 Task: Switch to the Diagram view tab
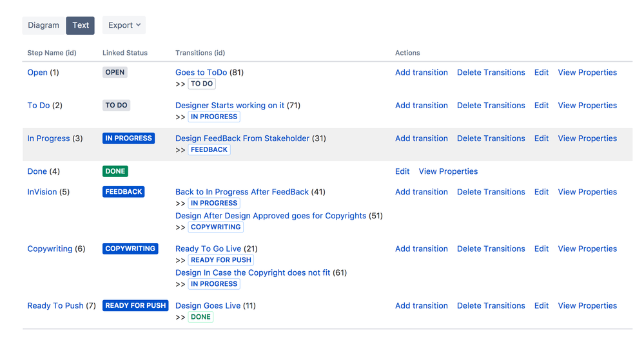pos(44,25)
